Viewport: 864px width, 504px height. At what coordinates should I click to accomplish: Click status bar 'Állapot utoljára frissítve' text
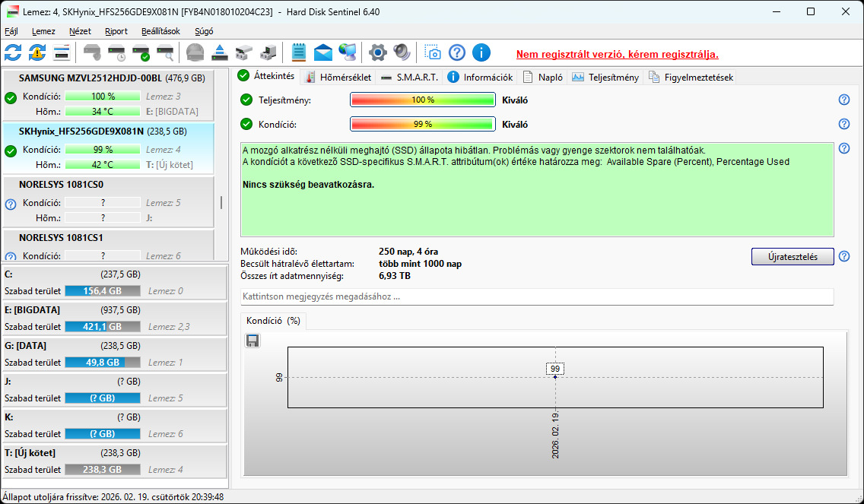click(113, 497)
